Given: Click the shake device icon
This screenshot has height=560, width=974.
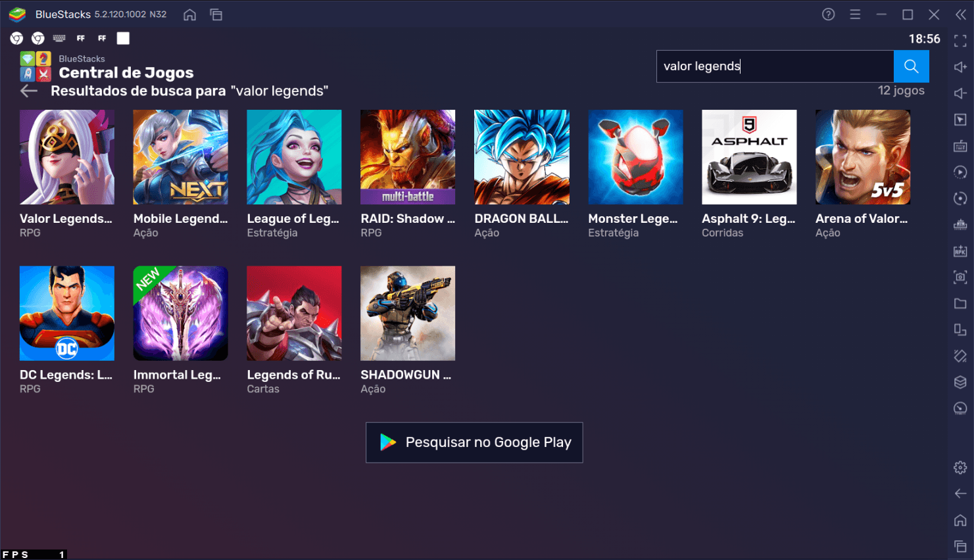Looking at the screenshot, I should tap(960, 356).
